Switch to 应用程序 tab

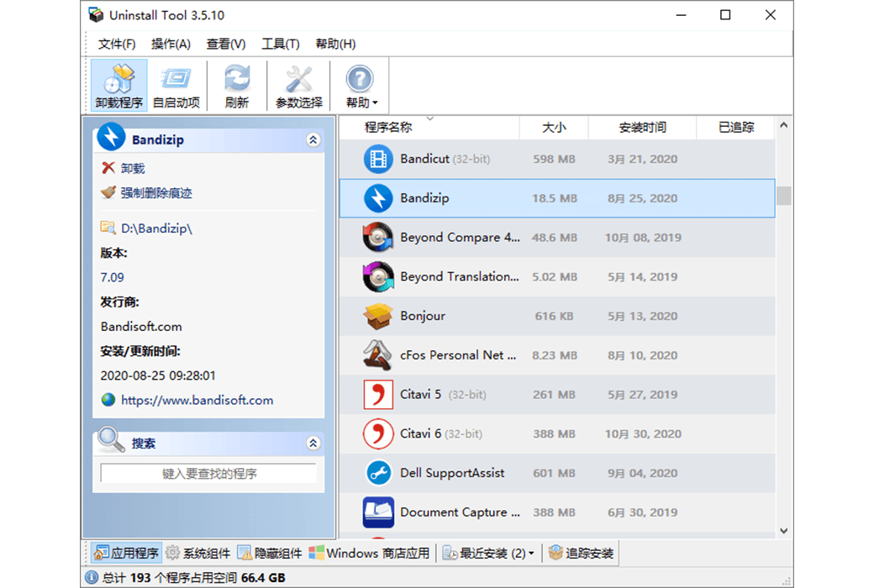127,553
